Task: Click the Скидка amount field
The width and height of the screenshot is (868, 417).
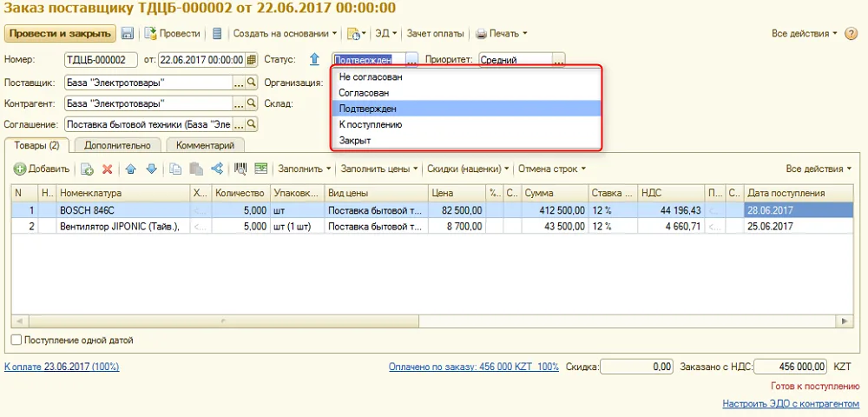Action: [x=636, y=367]
